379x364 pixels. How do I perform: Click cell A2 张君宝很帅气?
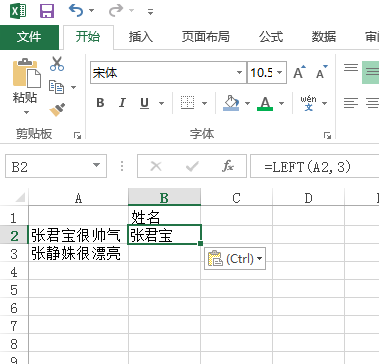78,235
